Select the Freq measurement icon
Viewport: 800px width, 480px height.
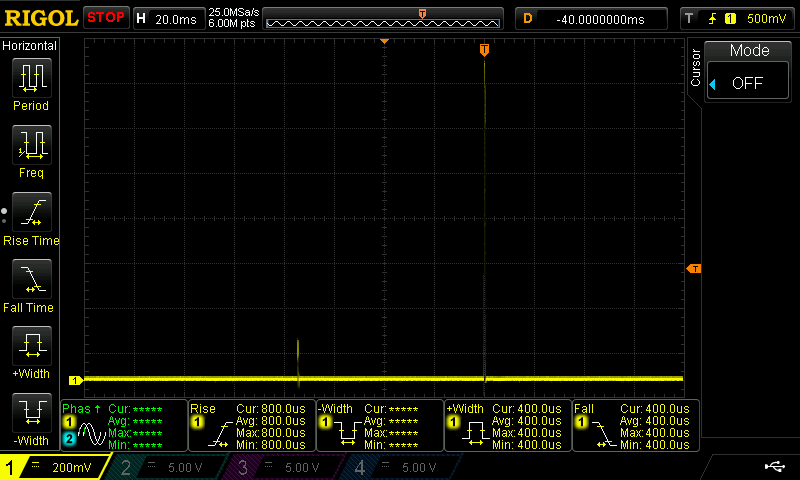(x=31, y=146)
